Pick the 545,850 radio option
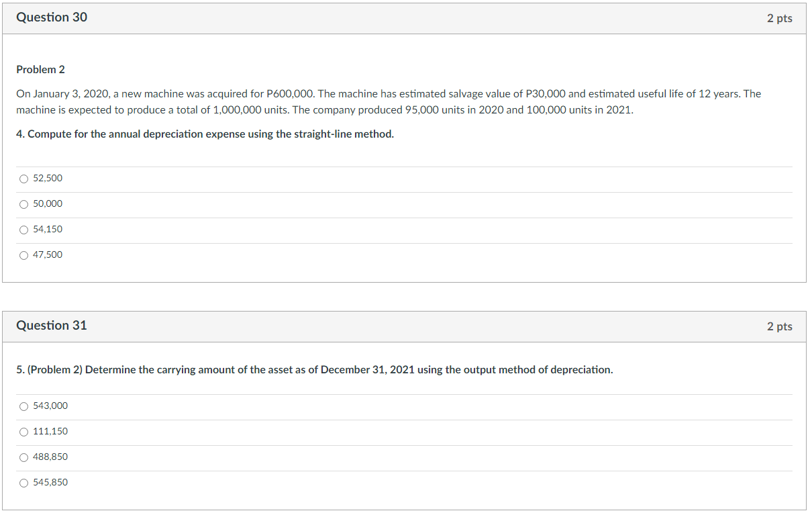This screenshot has height=515, width=812. (24, 483)
